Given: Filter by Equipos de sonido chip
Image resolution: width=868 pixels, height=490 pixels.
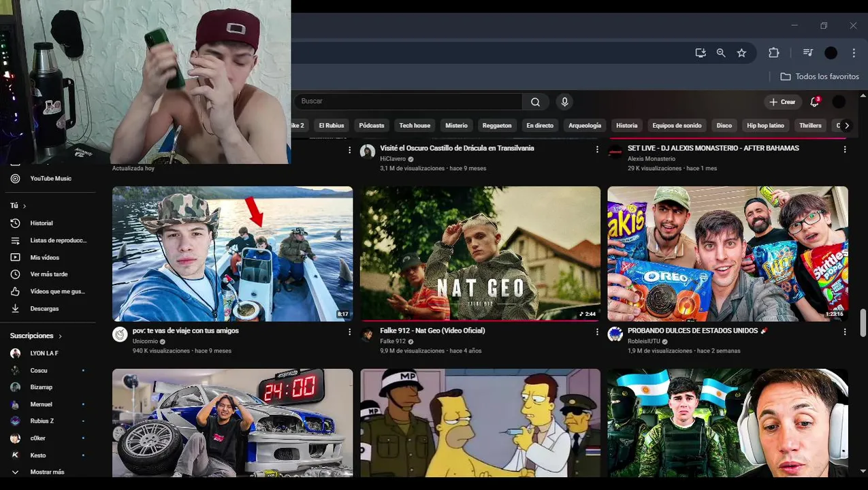Looking at the screenshot, I should point(677,125).
